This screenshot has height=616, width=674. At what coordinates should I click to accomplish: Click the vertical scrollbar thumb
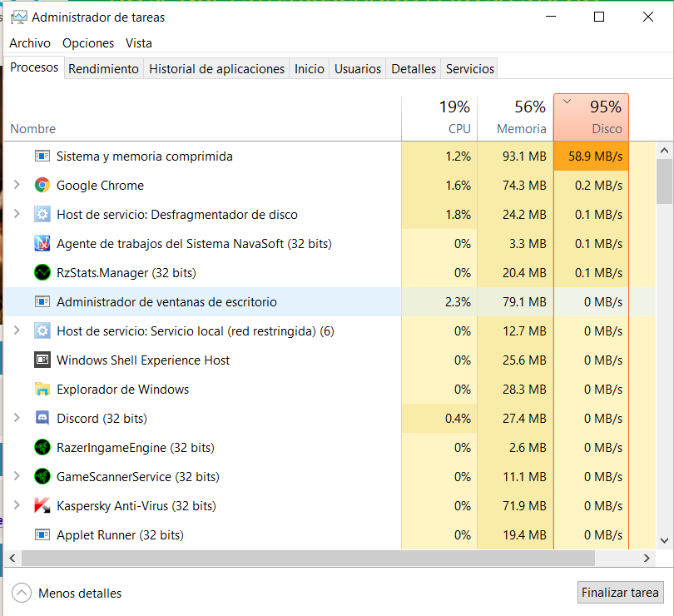(x=664, y=181)
